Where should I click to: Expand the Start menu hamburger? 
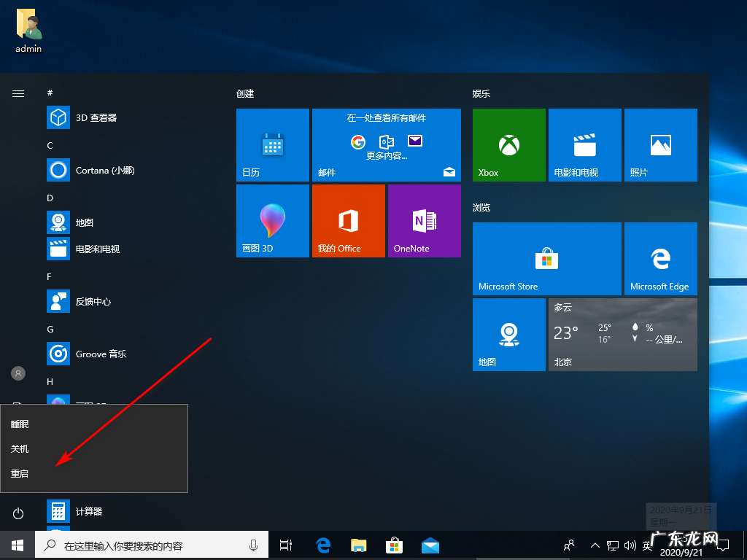[x=18, y=93]
